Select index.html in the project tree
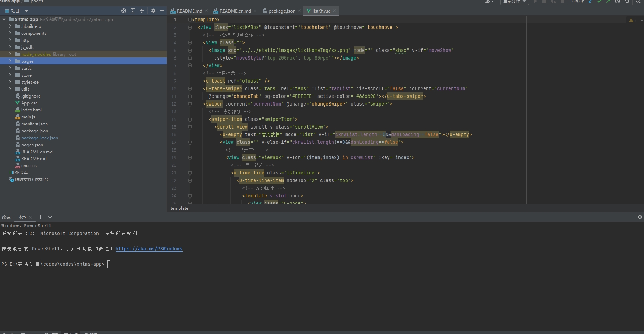Image resolution: width=644 pixels, height=334 pixels. [31, 110]
